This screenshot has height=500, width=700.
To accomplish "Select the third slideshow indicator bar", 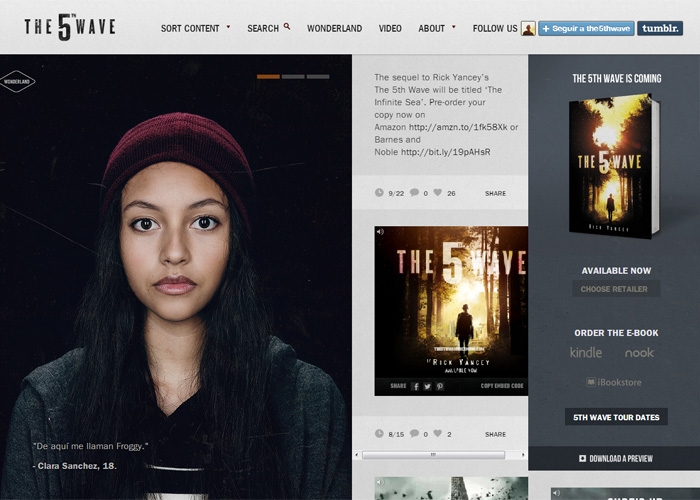I will 318,77.
